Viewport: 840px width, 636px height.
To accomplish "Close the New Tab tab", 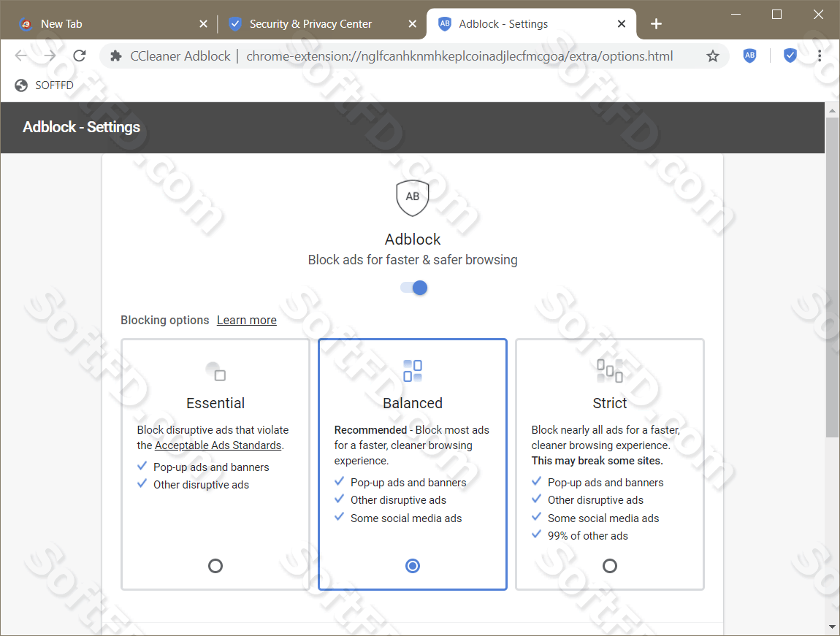I will point(203,23).
